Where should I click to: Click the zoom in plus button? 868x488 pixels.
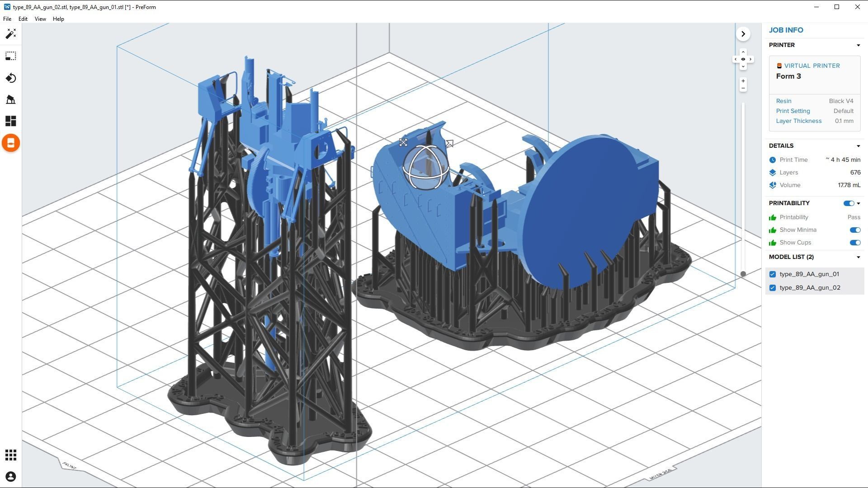point(743,81)
